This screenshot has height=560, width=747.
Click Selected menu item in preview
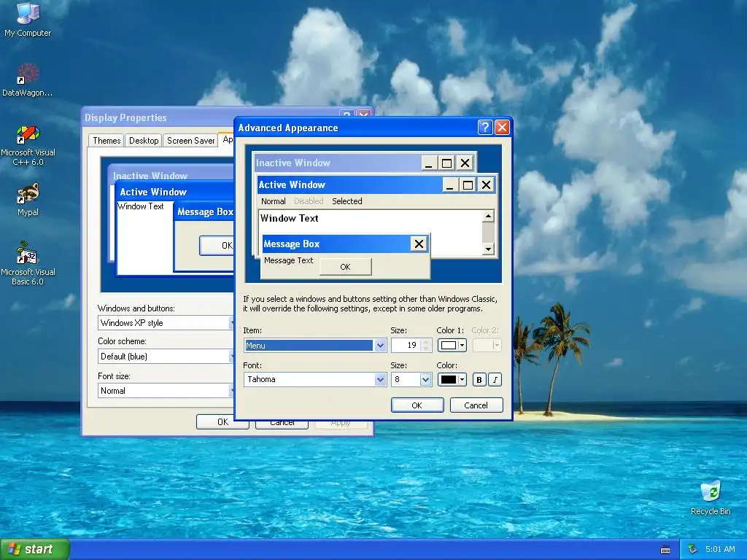[347, 201]
